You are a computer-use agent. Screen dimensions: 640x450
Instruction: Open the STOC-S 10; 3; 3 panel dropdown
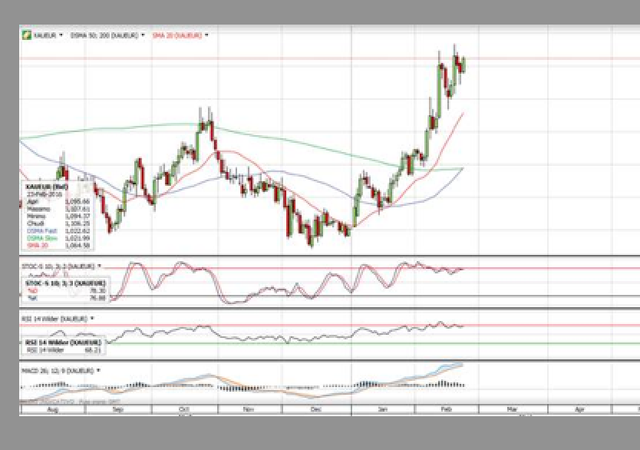(x=99, y=266)
